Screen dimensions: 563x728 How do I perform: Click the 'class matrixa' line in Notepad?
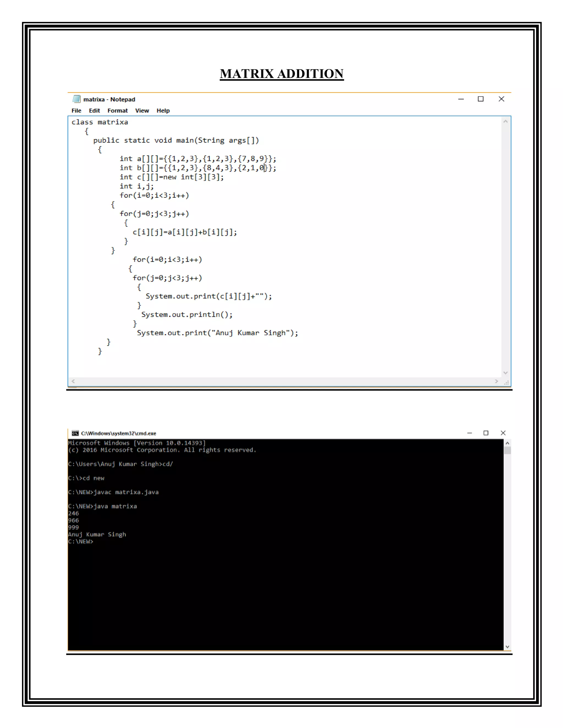pos(100,122)
